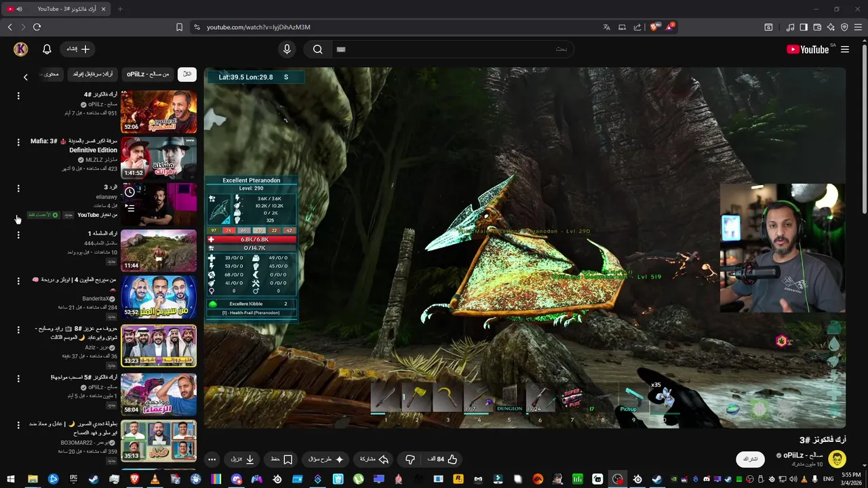
Task: Add 'الرد 3' video to queue
Action: point(130,208)
